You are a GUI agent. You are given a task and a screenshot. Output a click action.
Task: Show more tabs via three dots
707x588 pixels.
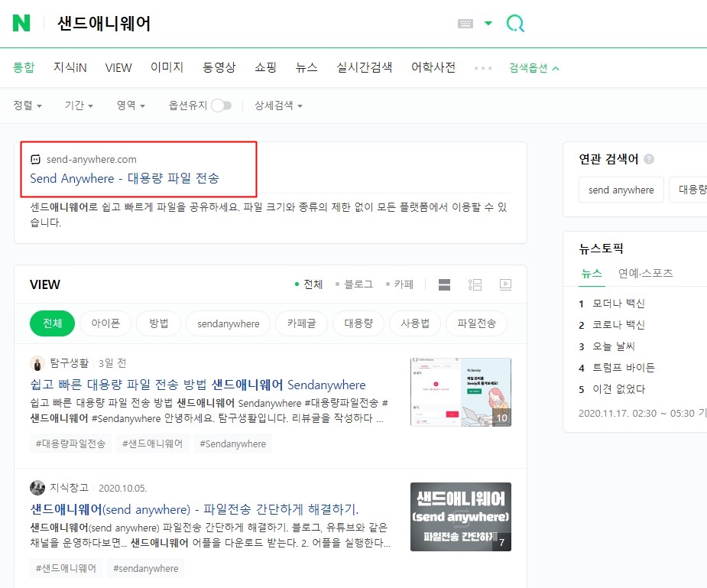tap(483, 68)
